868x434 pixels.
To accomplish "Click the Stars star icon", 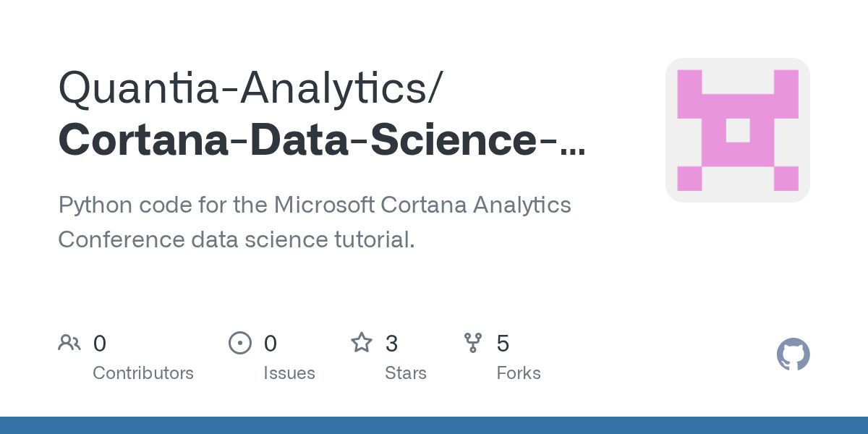I will (361, 343).
